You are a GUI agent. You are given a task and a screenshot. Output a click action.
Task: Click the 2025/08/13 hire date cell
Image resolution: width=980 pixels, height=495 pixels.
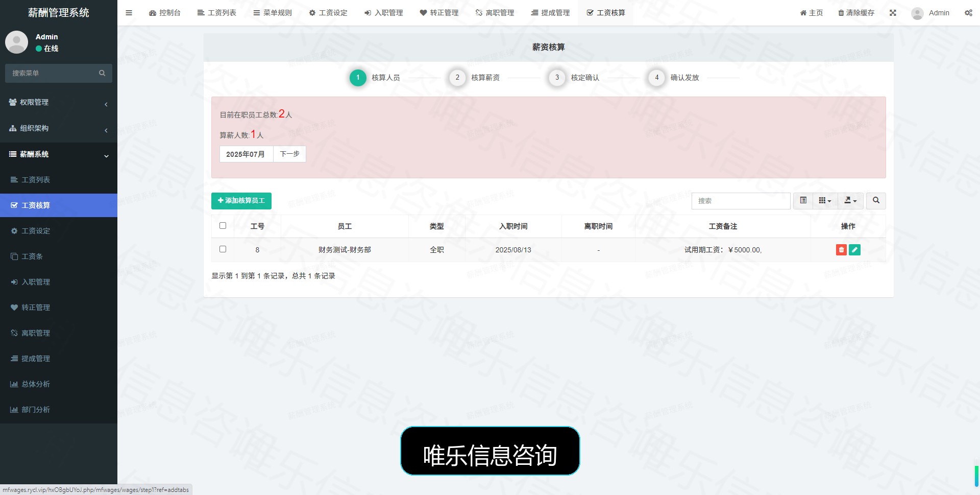[x=513, y=250]
